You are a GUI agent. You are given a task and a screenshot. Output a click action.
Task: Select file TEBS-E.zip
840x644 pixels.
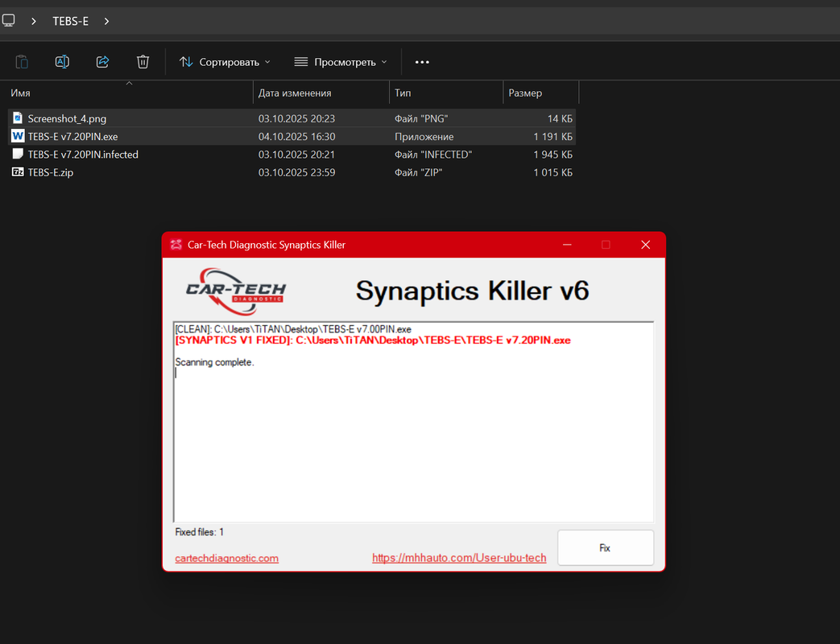tap(292, 172)
